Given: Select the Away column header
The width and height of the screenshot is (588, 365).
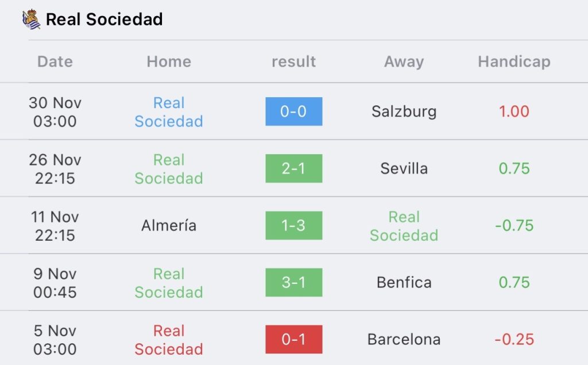Looking at the screenshot, I should [x=404, y=62].
